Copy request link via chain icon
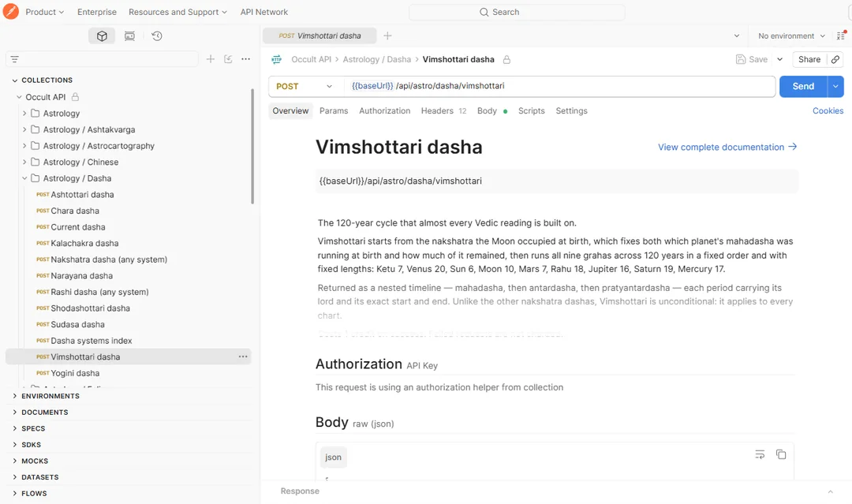Image resolution: width=852 pixels, height=504 pixels. (835, 59)
